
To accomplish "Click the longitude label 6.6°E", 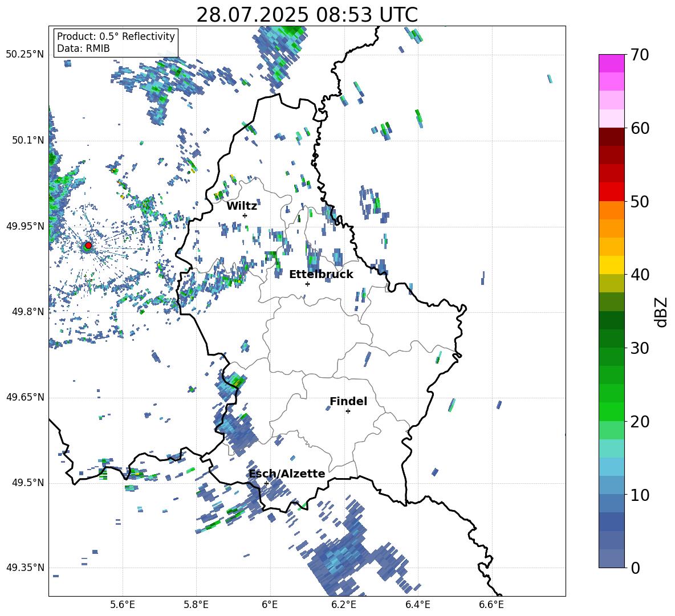I will (491, 605).
